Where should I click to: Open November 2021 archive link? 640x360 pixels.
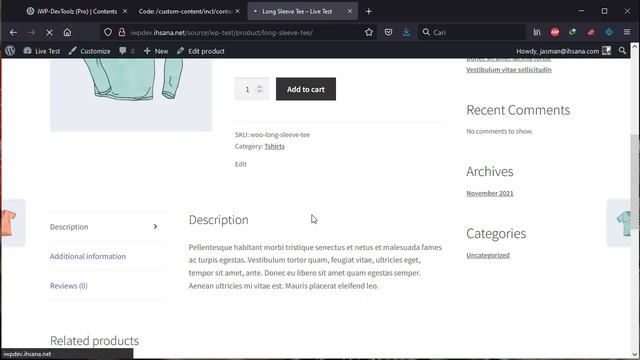[490, 193]
